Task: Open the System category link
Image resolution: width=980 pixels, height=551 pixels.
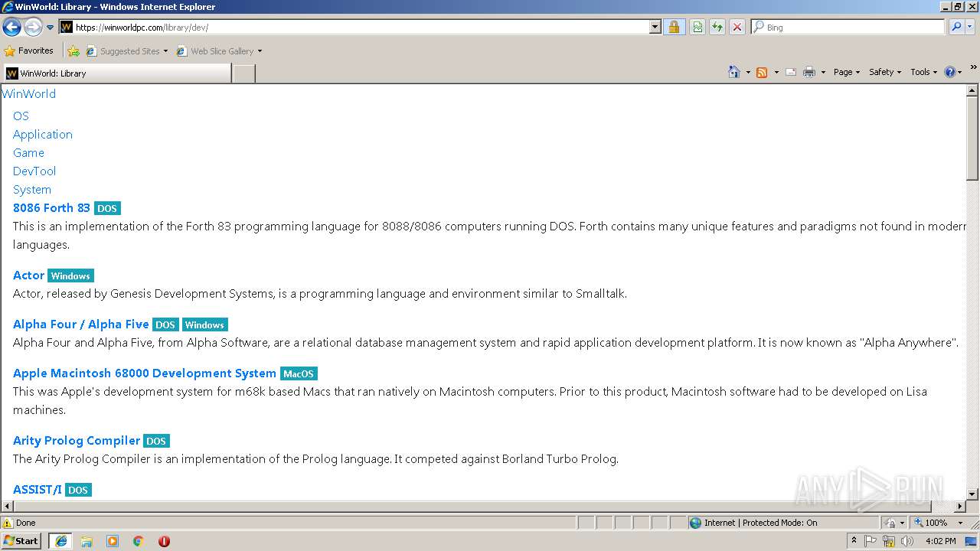Action: [x=32, y=190]
